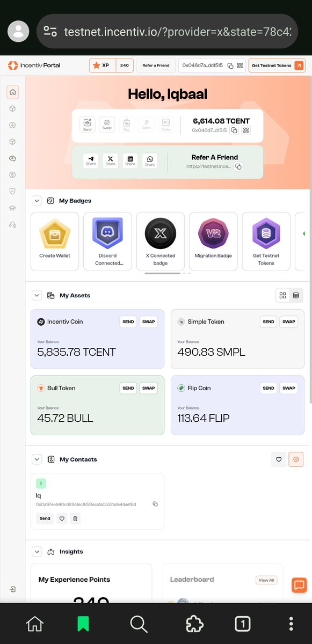Click the browser address bar URL
This screenshot has width=312, height=644.
coord(177,31)
